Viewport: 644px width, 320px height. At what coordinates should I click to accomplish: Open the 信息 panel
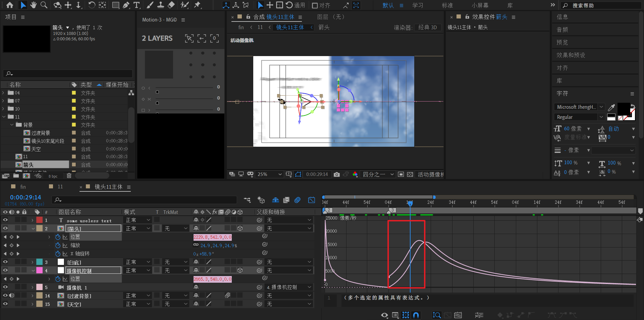tap(562, 17)
